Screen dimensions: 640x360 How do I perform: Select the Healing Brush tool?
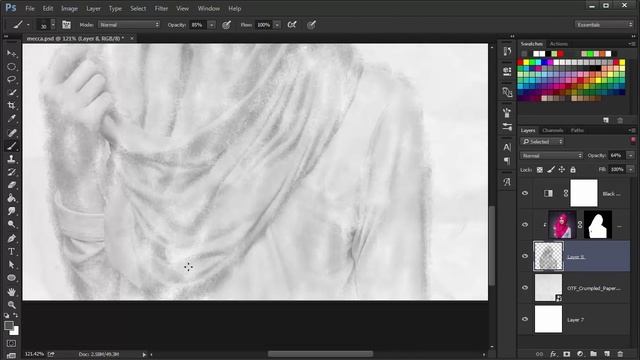(11, 133)
